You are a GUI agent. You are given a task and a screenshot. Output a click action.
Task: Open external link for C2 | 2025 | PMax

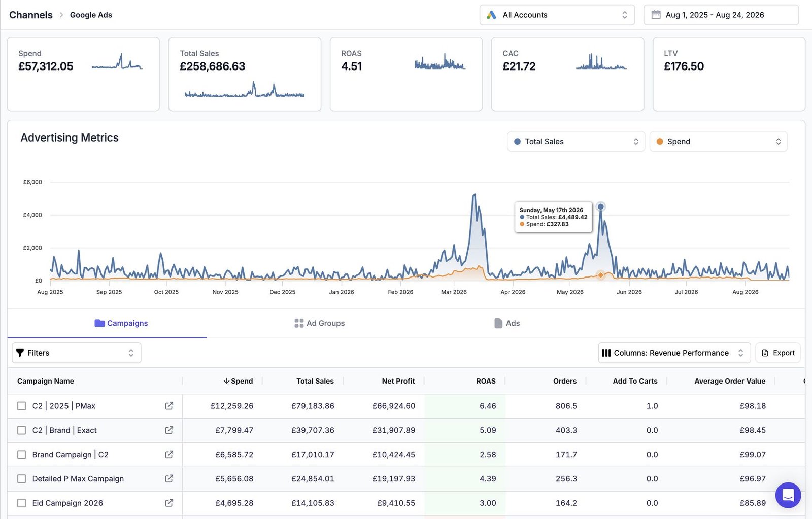[x=169, y=406]
